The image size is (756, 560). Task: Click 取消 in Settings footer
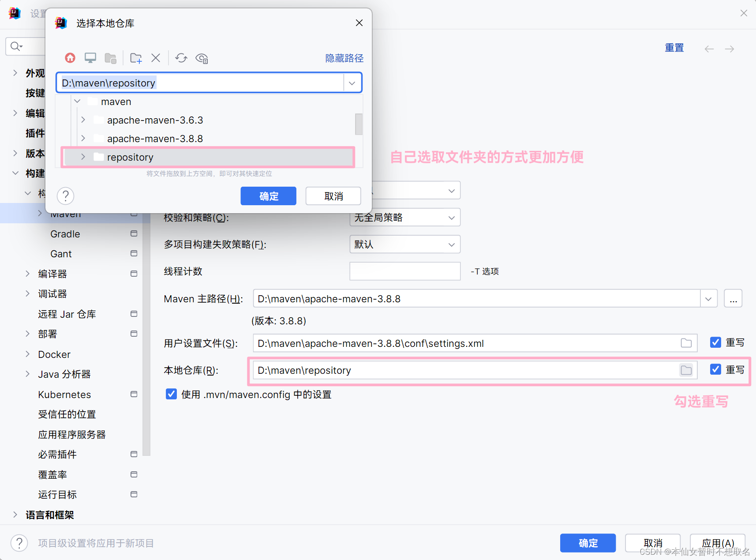[653, 543]
